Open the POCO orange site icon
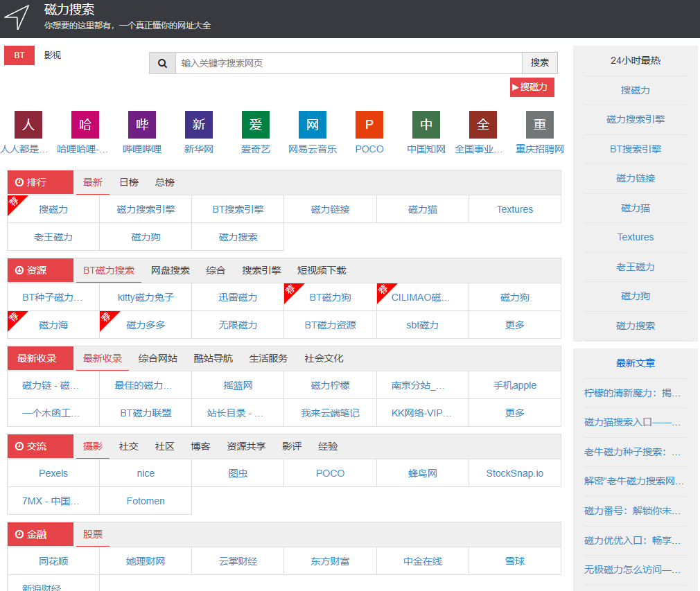This screenshot has width=700, height=591. coord(369,125)
